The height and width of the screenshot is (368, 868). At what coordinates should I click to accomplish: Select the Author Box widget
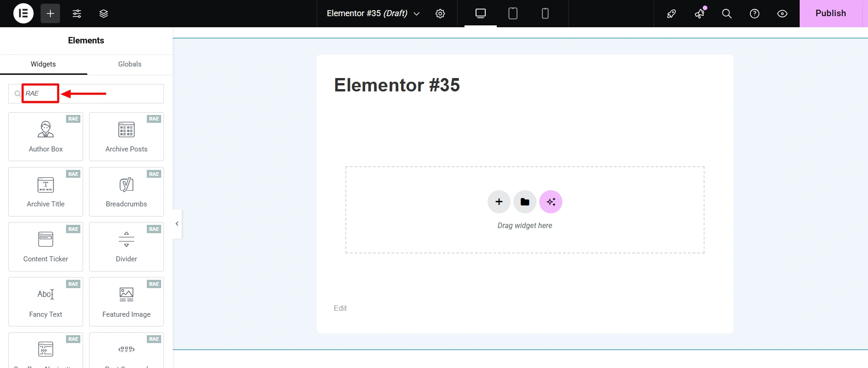point(46,137)
